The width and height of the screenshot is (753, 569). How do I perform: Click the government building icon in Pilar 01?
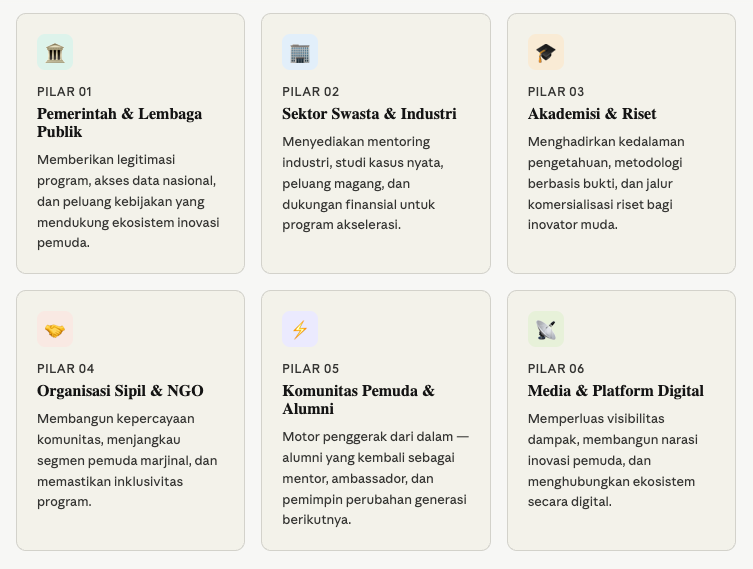[x=55, y=52]
